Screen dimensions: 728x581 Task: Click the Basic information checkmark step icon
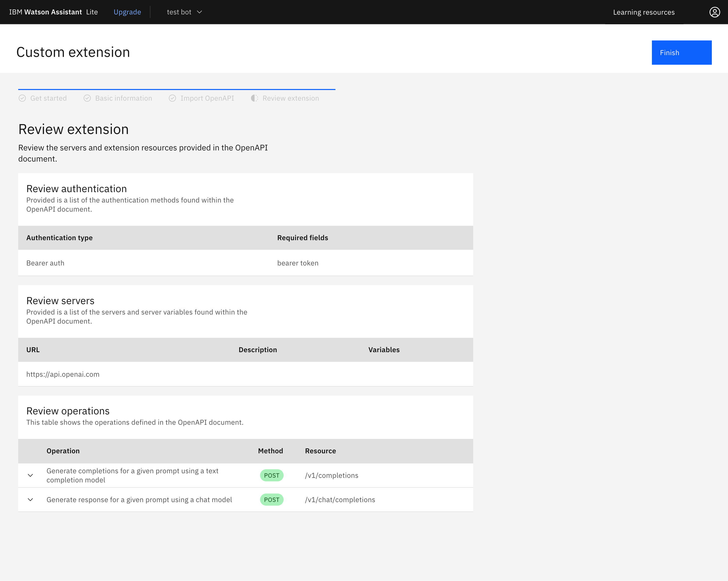point(87,98)
